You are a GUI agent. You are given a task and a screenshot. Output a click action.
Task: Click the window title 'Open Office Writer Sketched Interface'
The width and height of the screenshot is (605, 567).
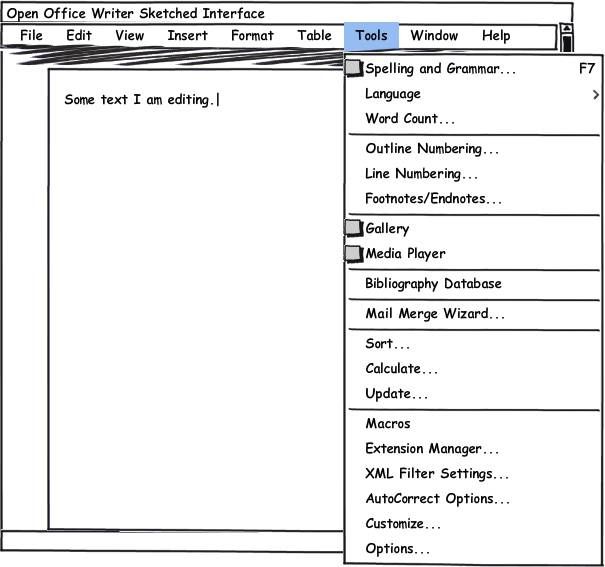[x=135, y=14]
